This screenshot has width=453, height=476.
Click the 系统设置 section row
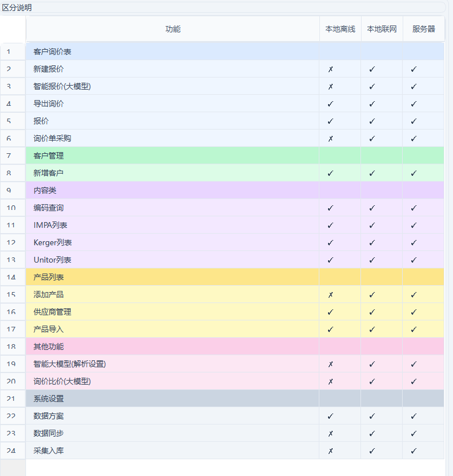[x=235, y=398]
